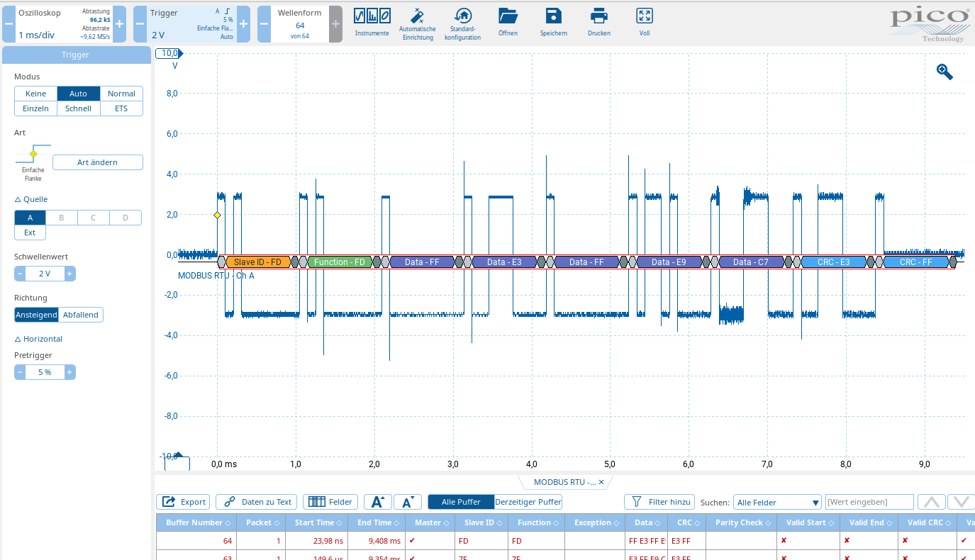Open the Instrumente measurements tool
This screenshot has width=975, height=560.
click(x=372, y=16)
